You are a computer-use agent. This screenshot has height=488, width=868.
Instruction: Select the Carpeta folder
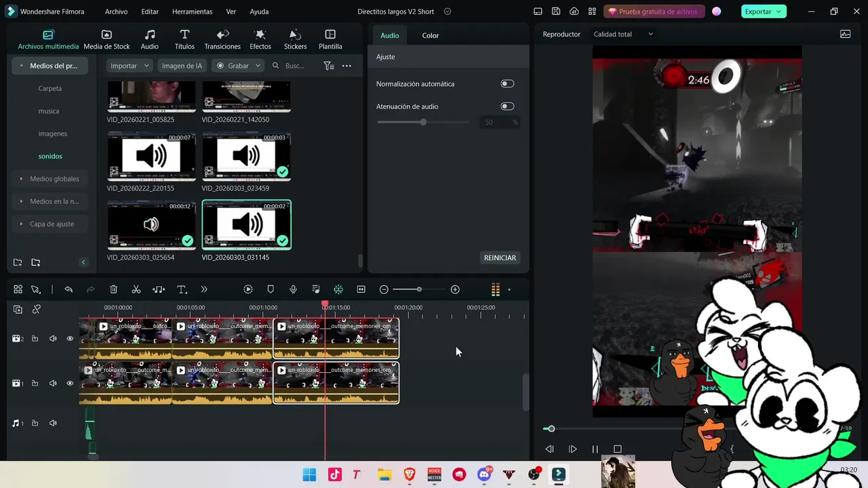[x=50, y=88]
